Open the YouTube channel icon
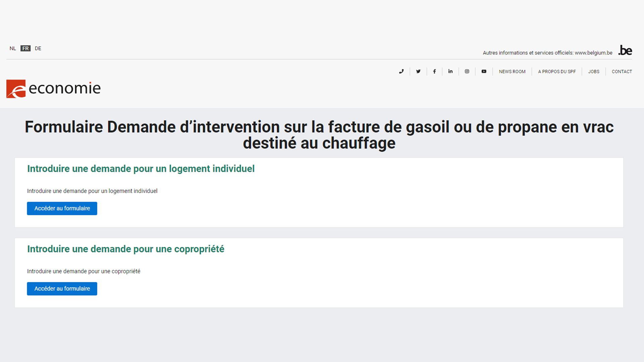644x362 pixels. (484, 71)
